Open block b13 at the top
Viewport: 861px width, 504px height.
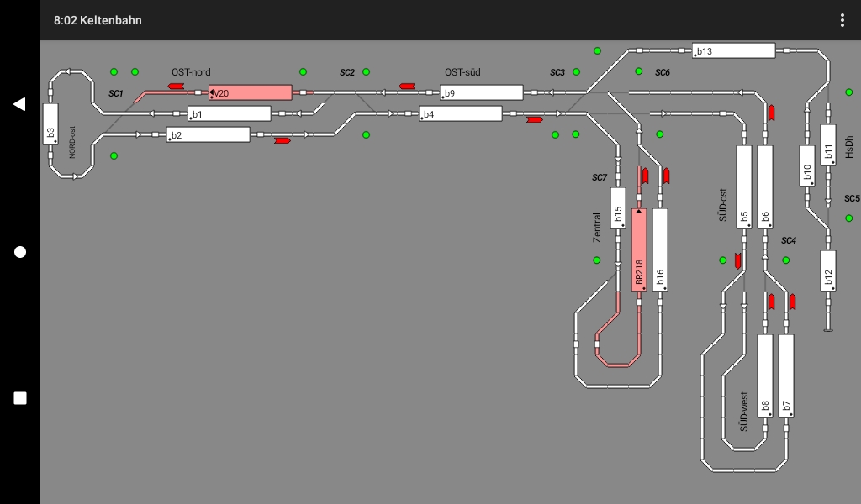point(733,51)
